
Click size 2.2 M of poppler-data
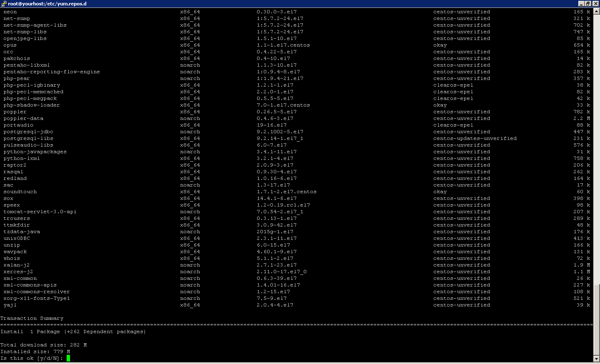pos(582,118)
